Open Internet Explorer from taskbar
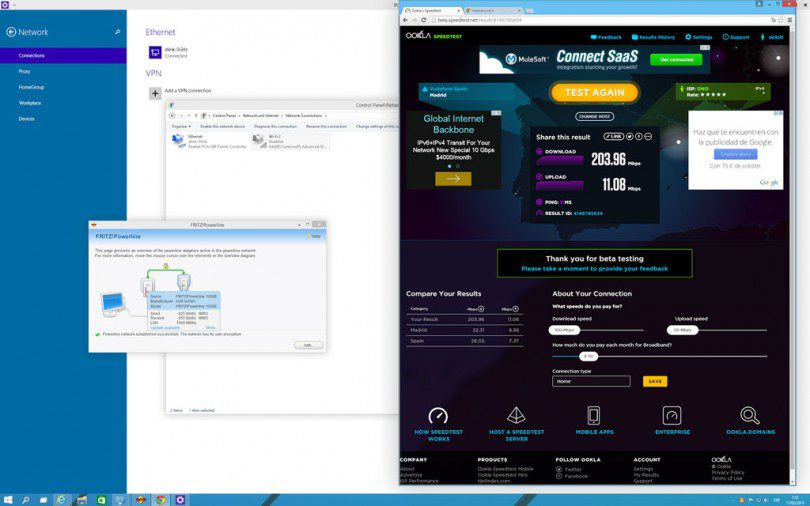810x506 pixels. (61, 500)
